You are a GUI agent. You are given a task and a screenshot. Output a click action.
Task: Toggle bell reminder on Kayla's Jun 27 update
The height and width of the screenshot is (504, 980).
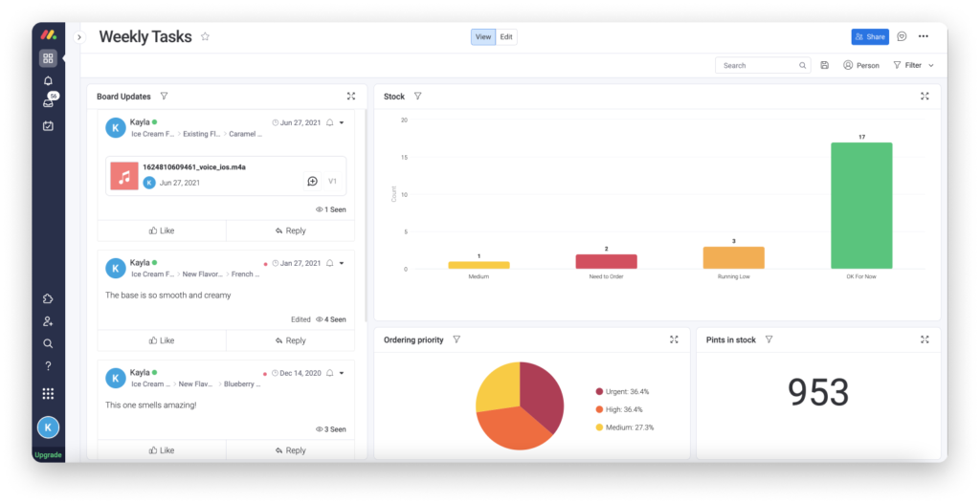pos(329,122)
